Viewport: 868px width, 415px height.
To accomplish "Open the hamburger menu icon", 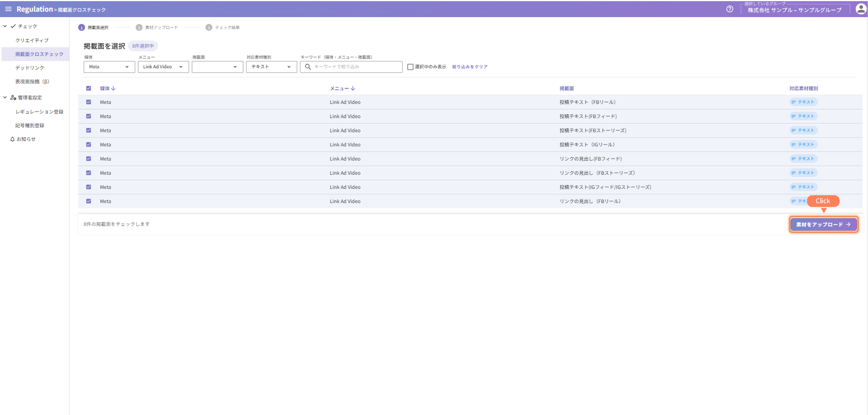I will (x=8, y=9).
